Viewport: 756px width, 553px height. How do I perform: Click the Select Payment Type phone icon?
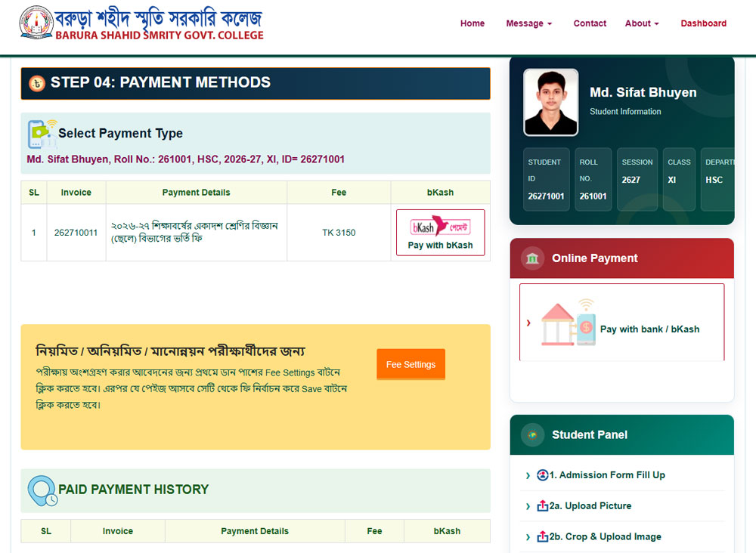point(42,134)
